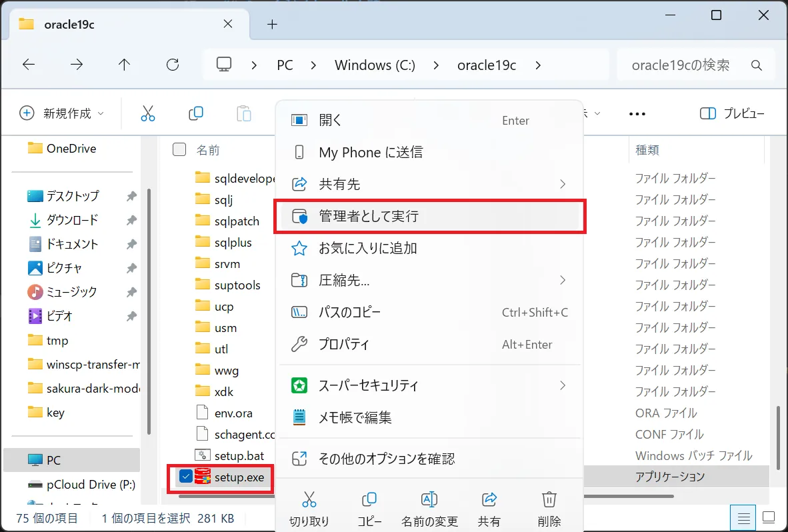Click the Copy icon in toolbar
This screenshot has width=788, height=532.
(x=195, y=113)
